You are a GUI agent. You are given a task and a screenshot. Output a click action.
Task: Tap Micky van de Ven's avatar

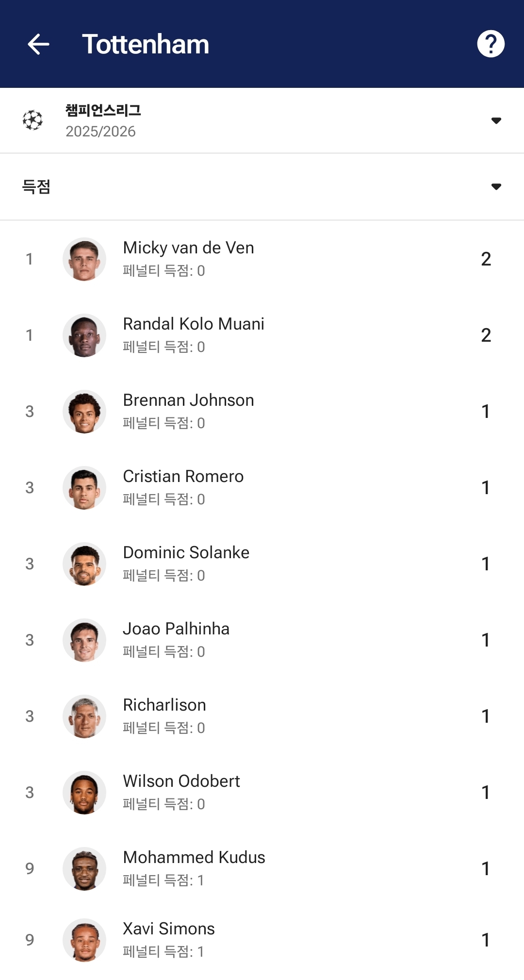(84, 259)
